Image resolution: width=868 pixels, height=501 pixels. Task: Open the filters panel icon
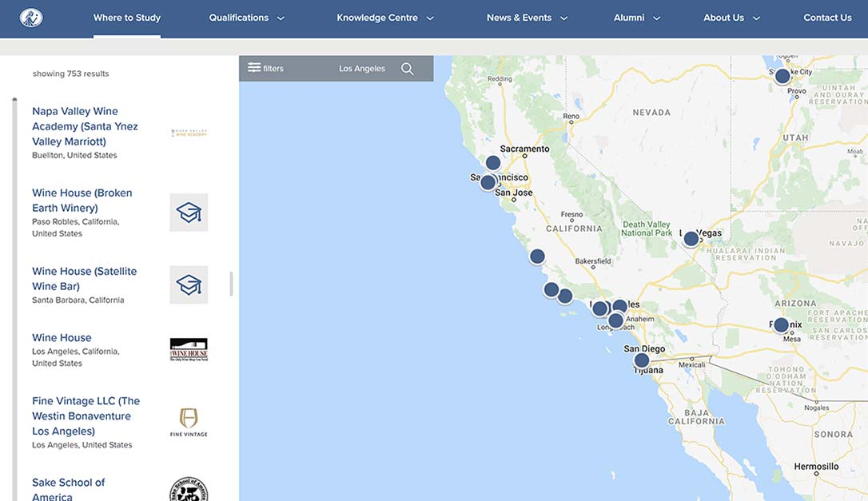254,68
